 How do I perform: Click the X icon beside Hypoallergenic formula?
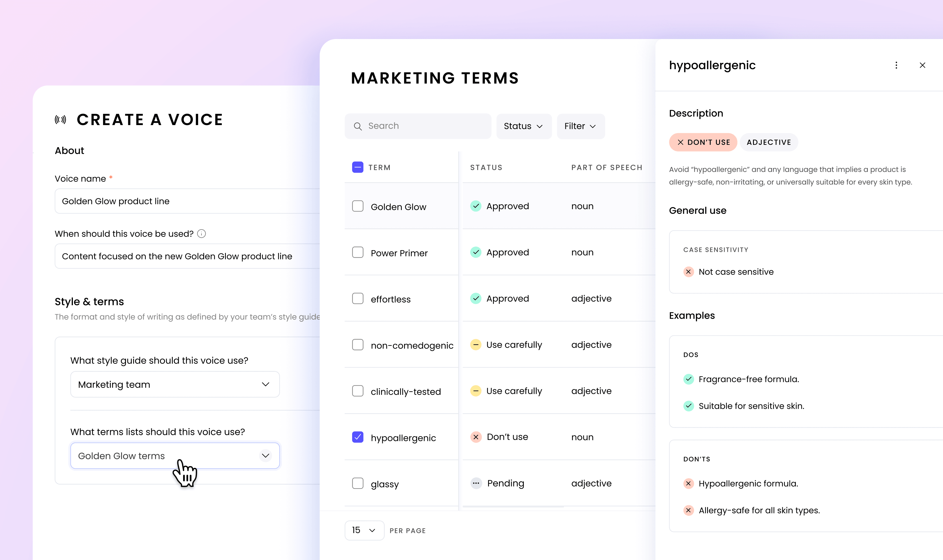(688, 483)
